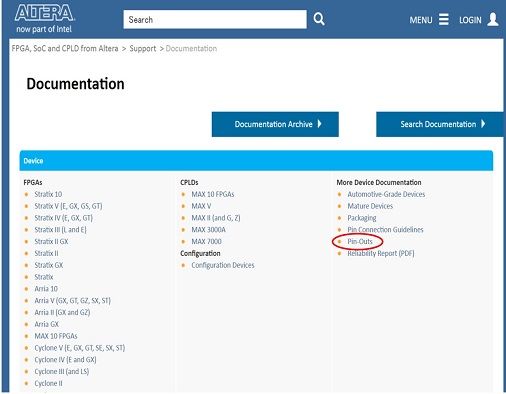506x394 pixels.
Task: Focus the Search input field
Action: click(x=215, y=19)
